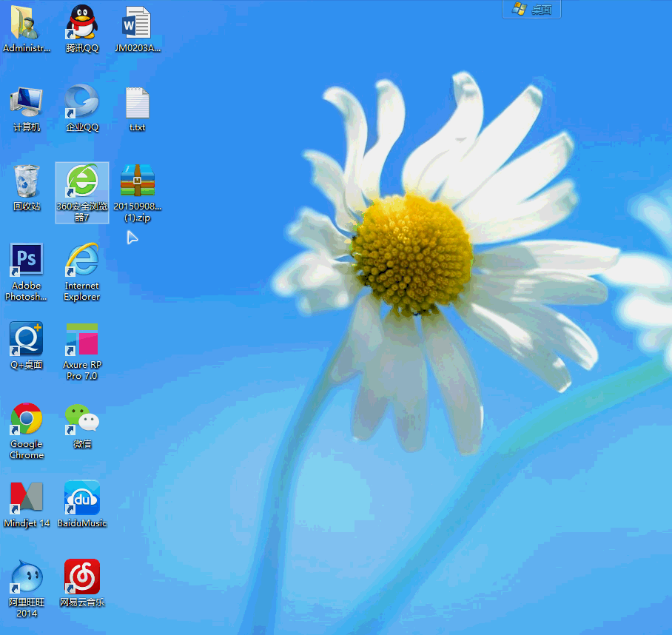Open the JM0203A Word document
The width and height of the screenshot is (672, 635).
click(137, 28)
